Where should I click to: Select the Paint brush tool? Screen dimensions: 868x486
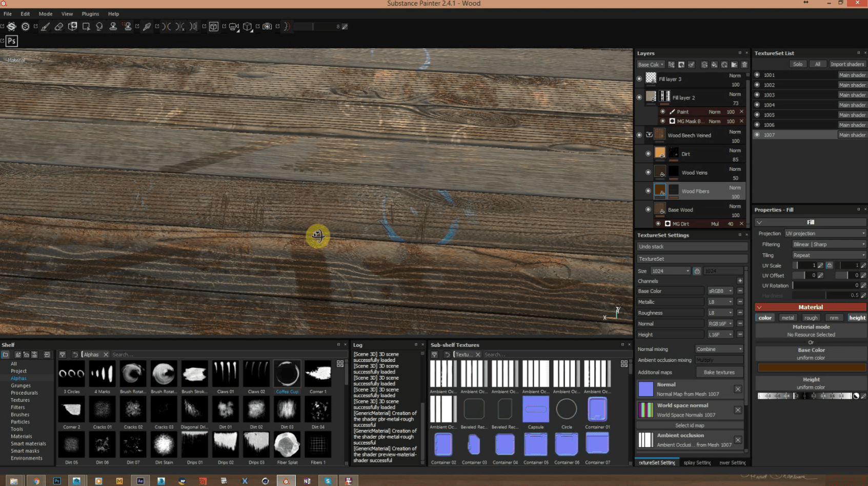pyautogui.click(x=45, y=27)
